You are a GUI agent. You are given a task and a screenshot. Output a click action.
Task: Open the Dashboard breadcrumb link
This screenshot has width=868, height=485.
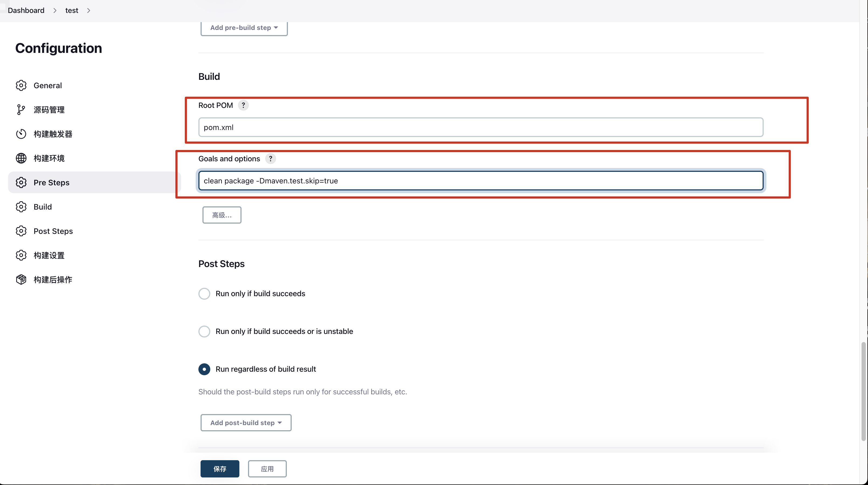point(26,11)
